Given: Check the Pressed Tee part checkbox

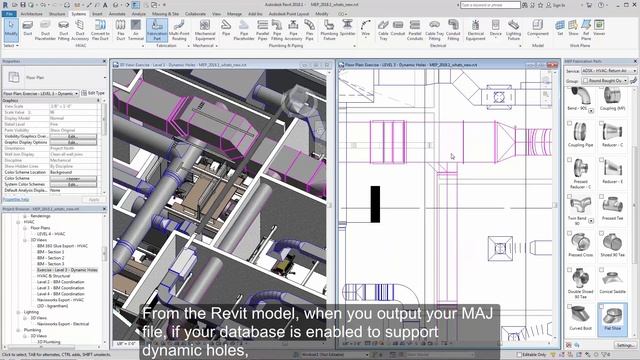Looking at the screenshot, I should click(601, 196).
